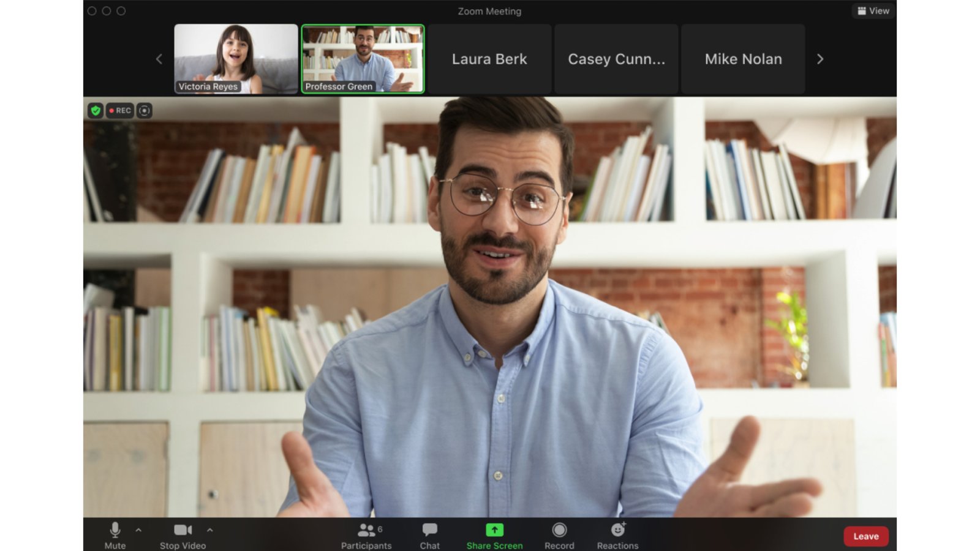This screenshot has width=980, height=551.
Task: Select Laura Berk participant tile
Action: 489,59
